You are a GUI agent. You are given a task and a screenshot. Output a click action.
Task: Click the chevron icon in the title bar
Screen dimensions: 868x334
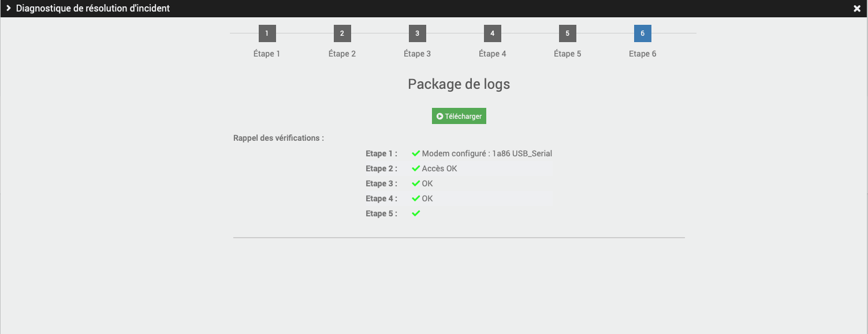point(9,9)
